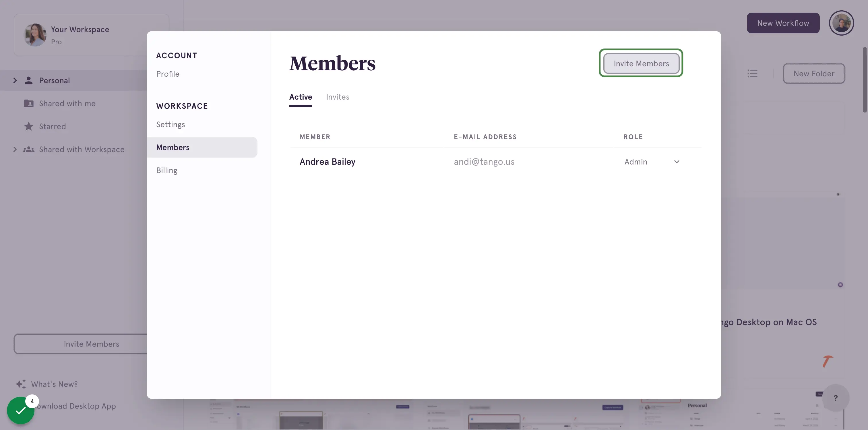This screenshot has width=868, height=430.
Task: Open What's New sparkle icon
Action: (21, 384)
